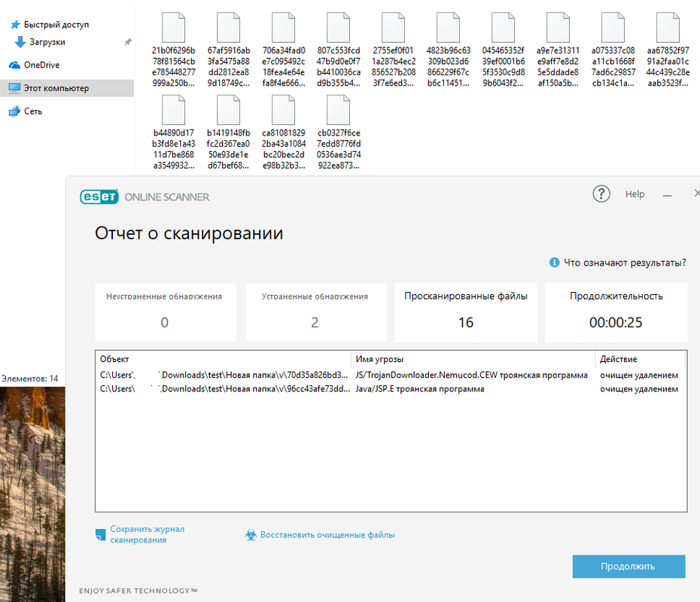Select file icon cb0327f6ce in Explorer
The width and height of the screenshot is (700, 602).
click(338, 110)
